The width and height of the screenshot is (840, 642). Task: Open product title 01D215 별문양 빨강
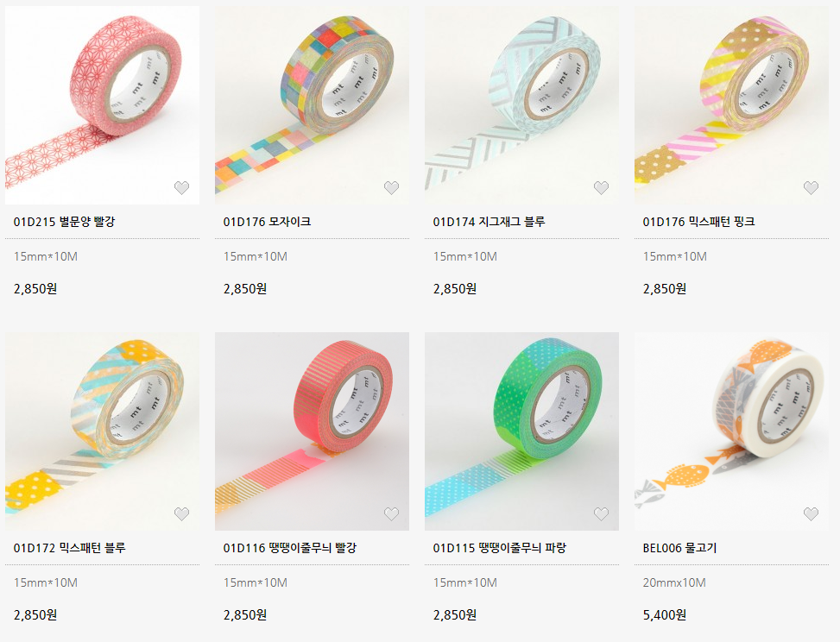click(x=64, y=222)
